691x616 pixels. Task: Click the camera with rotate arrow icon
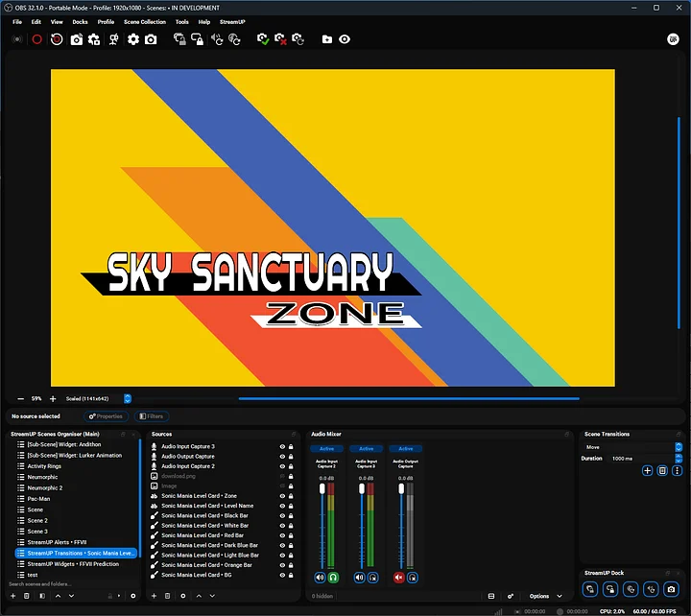[x=76, y=39]
